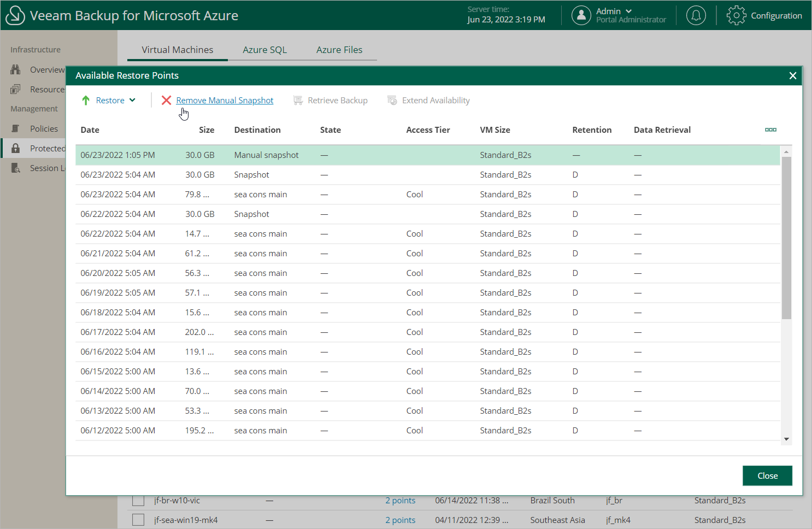
Task: Click the Protected Data lock icon
Action: tap(15, 148)
